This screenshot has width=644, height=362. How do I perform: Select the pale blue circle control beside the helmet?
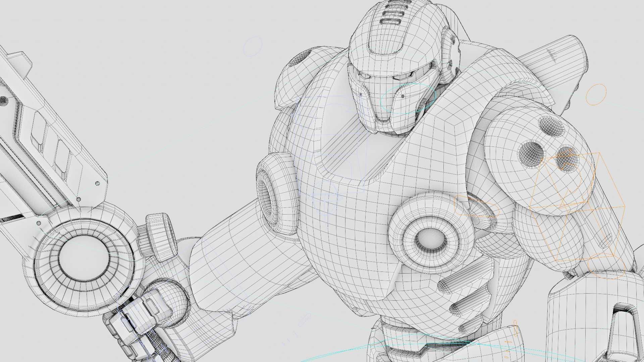coord(252,47)
